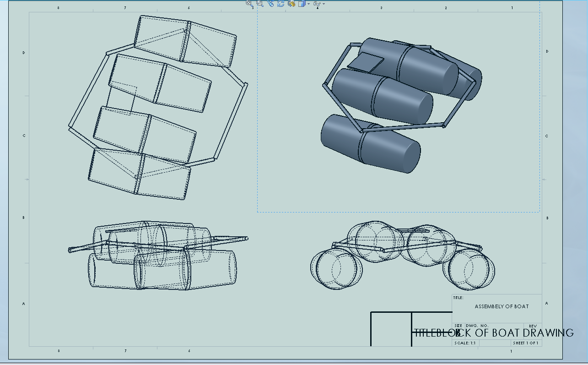Click the SCALE: 1:1 field
This screenshot has width=588, height=365.
click(466, 343)
